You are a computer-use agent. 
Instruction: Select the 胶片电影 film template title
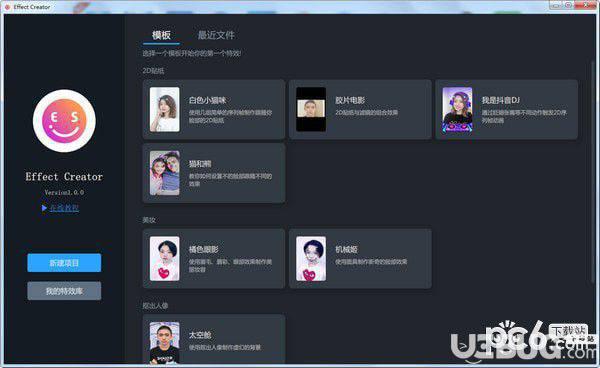point(350,100)
